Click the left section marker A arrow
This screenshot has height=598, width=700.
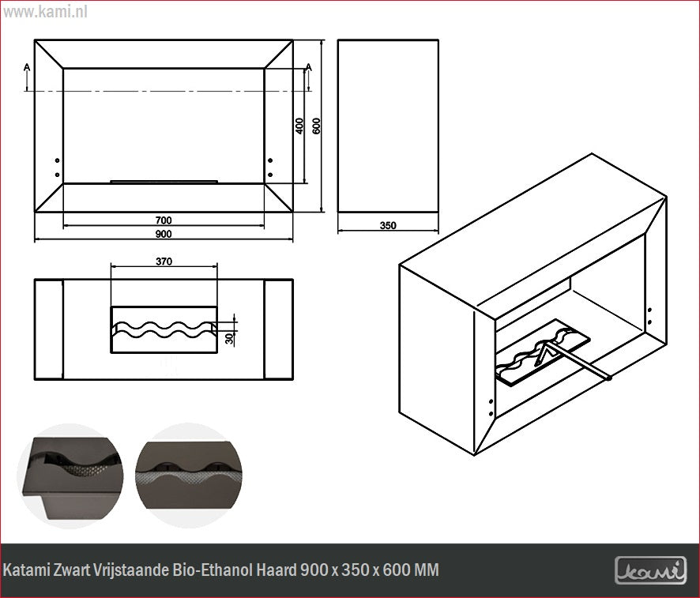(x=28, y=75)
